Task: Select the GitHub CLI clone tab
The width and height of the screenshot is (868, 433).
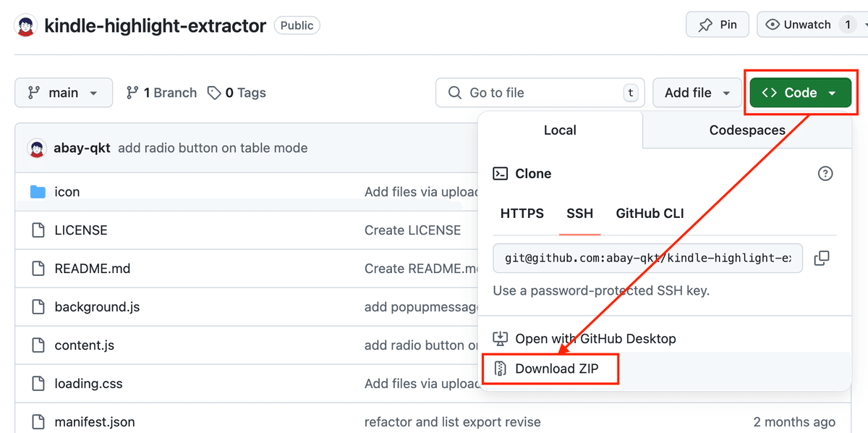Action: click(x=650, y=214)
